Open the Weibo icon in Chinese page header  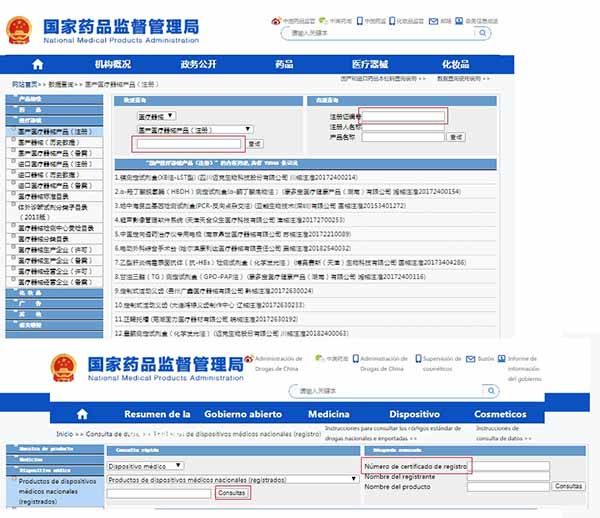point(276,21)
